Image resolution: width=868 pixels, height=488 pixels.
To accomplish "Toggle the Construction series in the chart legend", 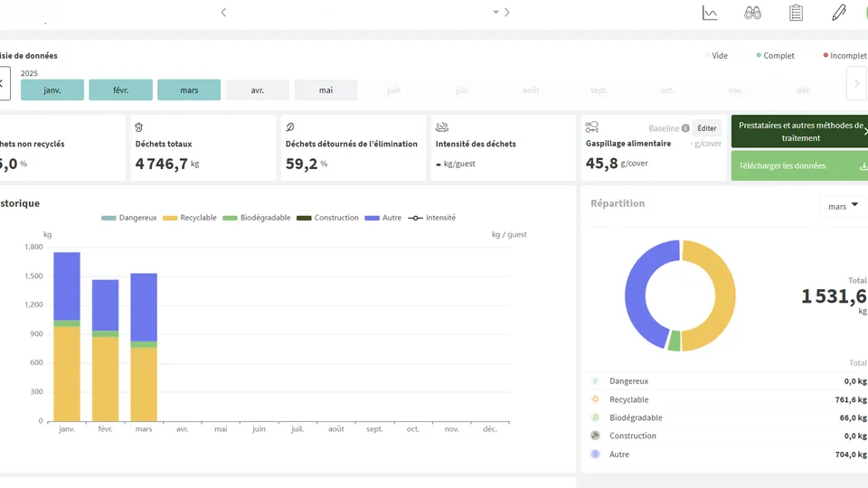I will coord(327,218).
